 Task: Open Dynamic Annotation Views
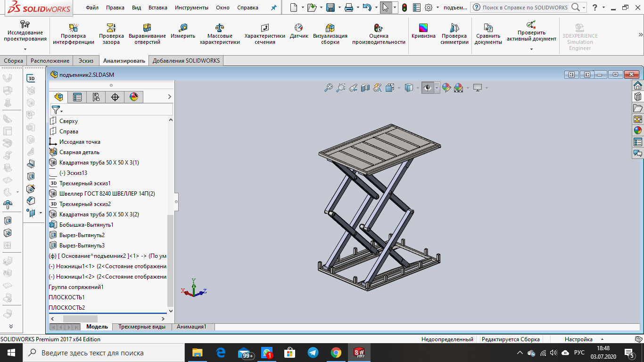pos(378,88)
